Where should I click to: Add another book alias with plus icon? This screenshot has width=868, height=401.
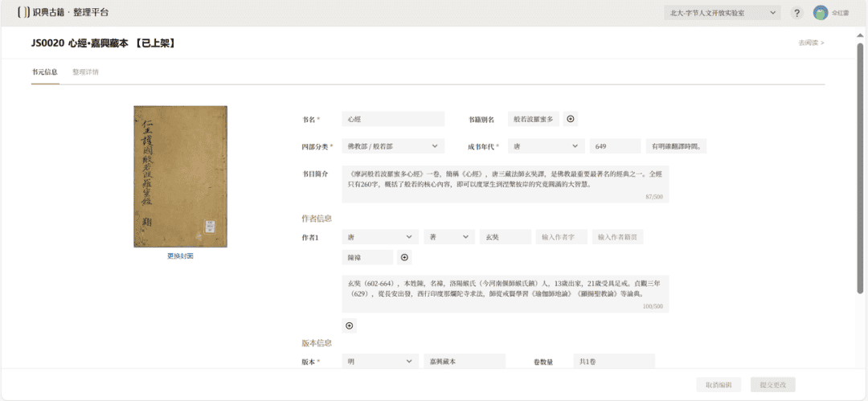coord(571,118)
